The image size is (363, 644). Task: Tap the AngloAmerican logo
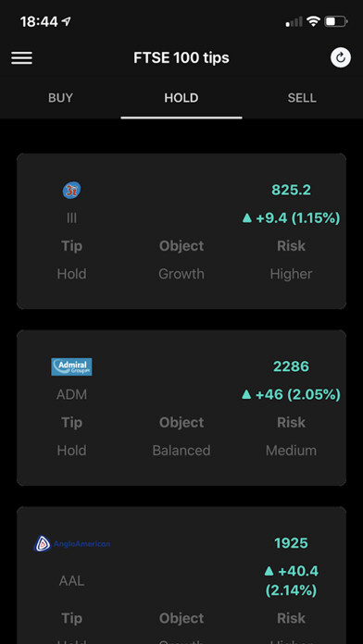click(x=71, y=543)
